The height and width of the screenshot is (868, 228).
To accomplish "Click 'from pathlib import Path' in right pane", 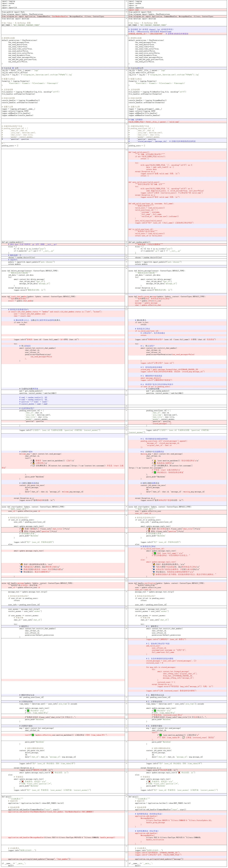I will click(140, 12).
